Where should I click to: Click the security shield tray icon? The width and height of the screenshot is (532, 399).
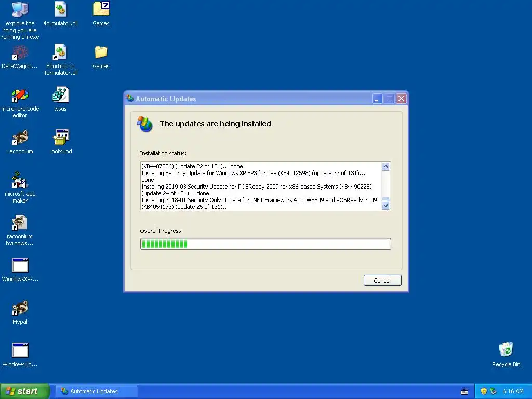(484, 391)
